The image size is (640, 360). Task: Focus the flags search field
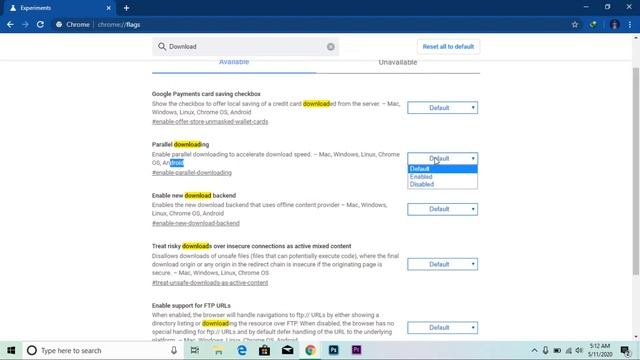245,47
